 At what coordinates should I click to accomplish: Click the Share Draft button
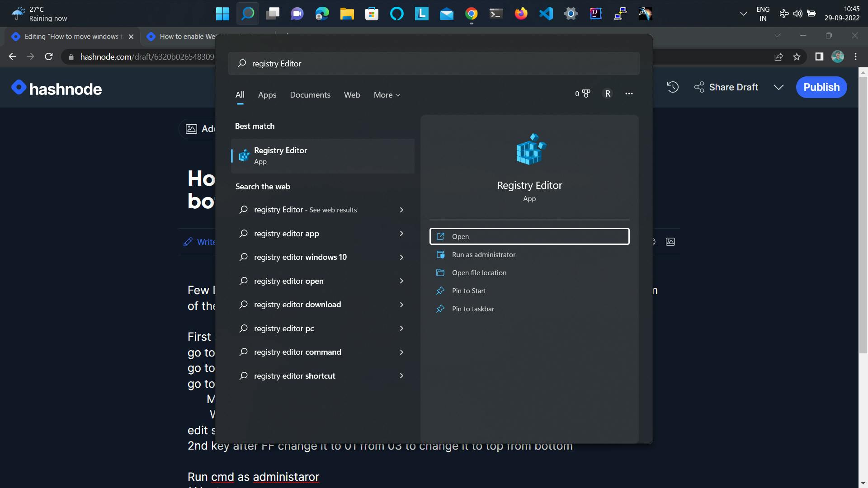(726, 88)
